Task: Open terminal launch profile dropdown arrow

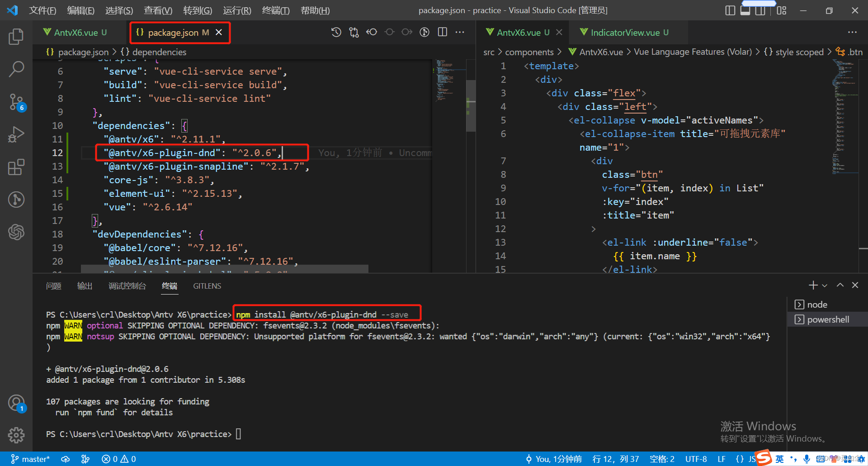Action: point(825,285)
